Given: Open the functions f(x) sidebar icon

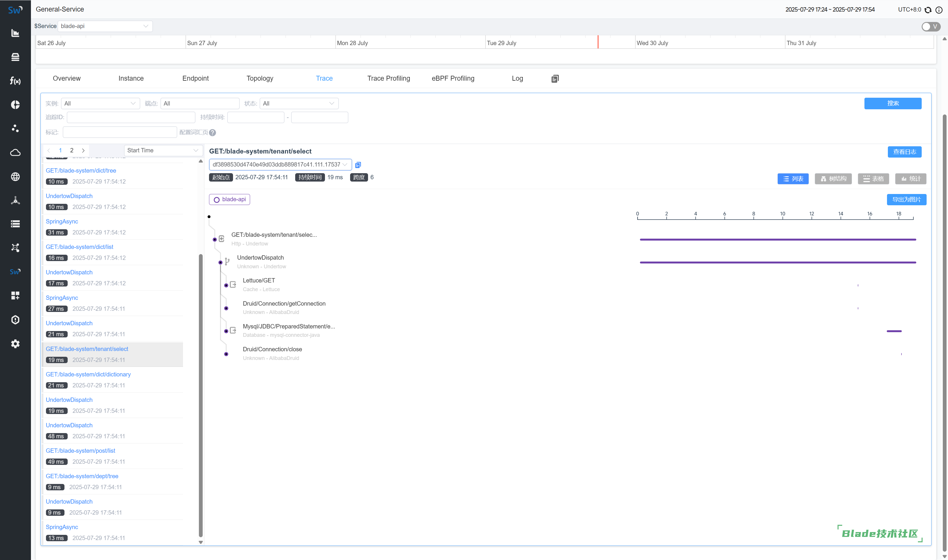Looking at the screenshot, I should point(15,81).
